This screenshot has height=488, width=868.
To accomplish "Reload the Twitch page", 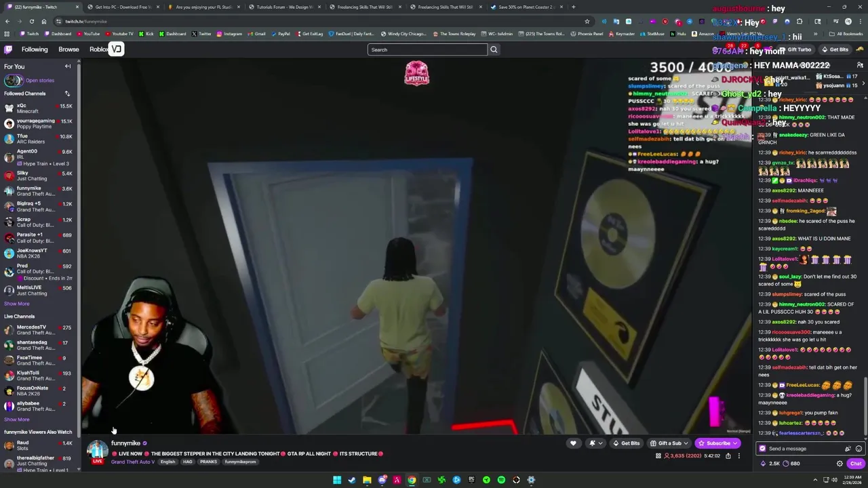I will pyautogui.click(x=32, y=22).
